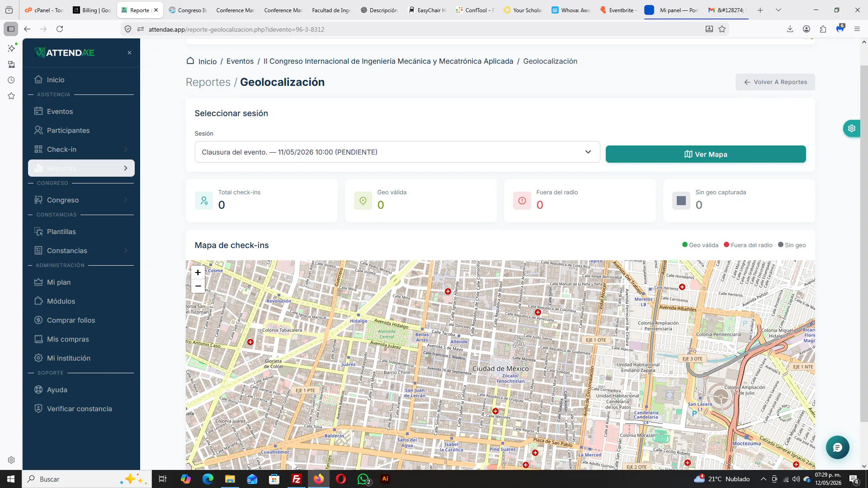
Task: Open the teal settings gear widget
Action: [852, 128]
